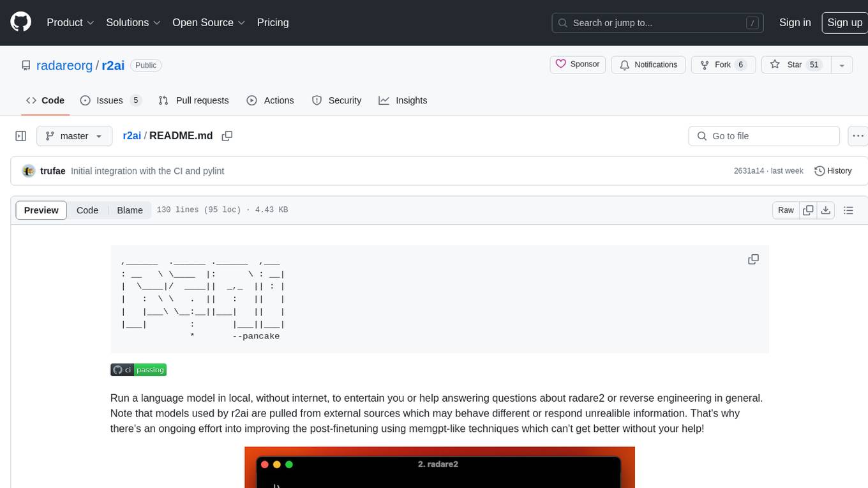Open the document outline
The width and height of the screenshot is (868, 488).
pos(848,210)
